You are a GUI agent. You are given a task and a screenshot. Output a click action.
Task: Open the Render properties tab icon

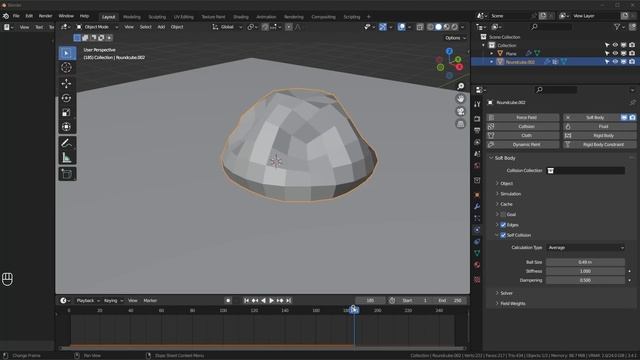[x=477, y=118]
